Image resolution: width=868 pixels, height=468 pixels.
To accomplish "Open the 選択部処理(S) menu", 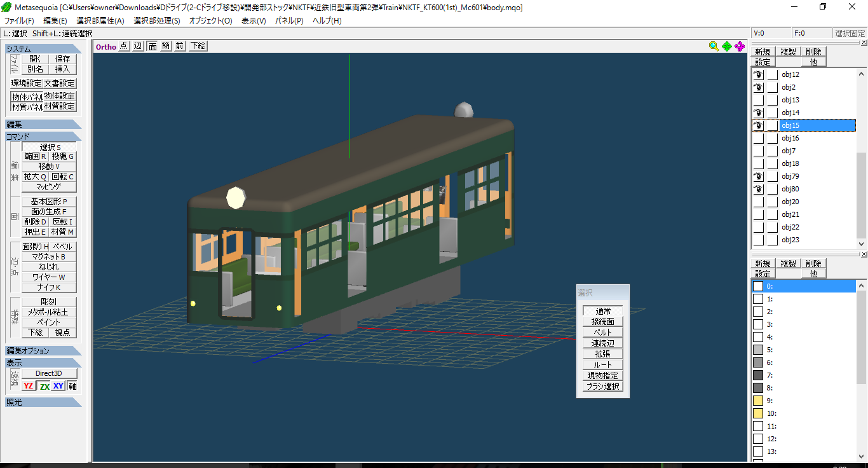I will tap(157, 21).
